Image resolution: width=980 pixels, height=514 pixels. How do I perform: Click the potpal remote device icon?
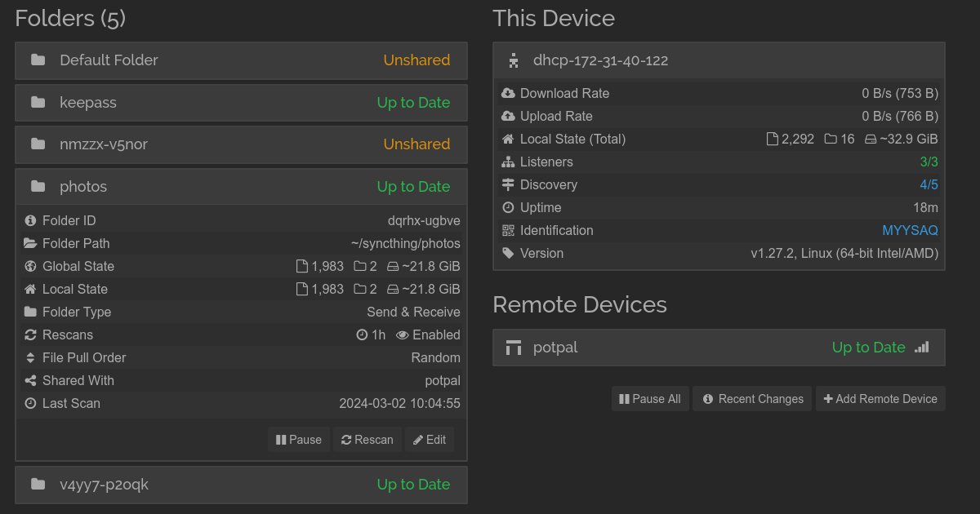[x=514, y=348]
